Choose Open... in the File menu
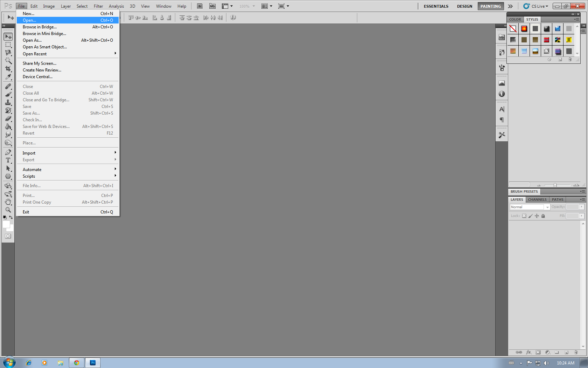Viewport: 588px width, 368px height. click(x=68, y=20)
